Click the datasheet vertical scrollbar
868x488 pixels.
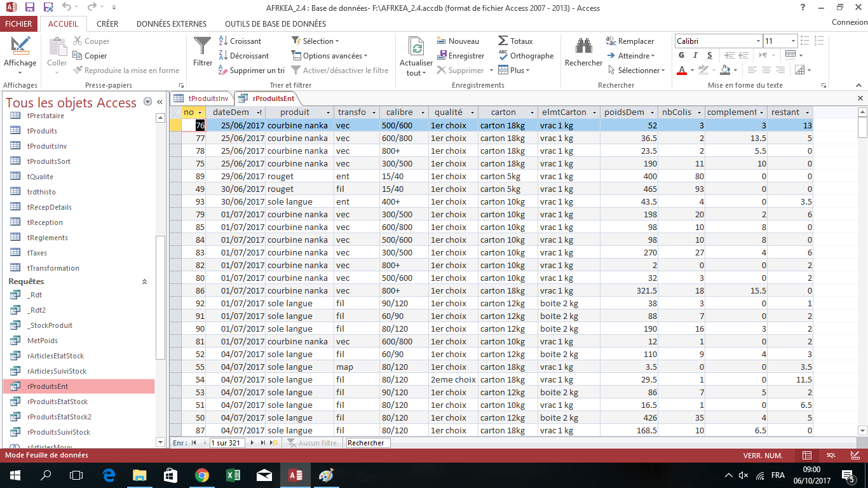pyautogui.click(x=862, y=271)
